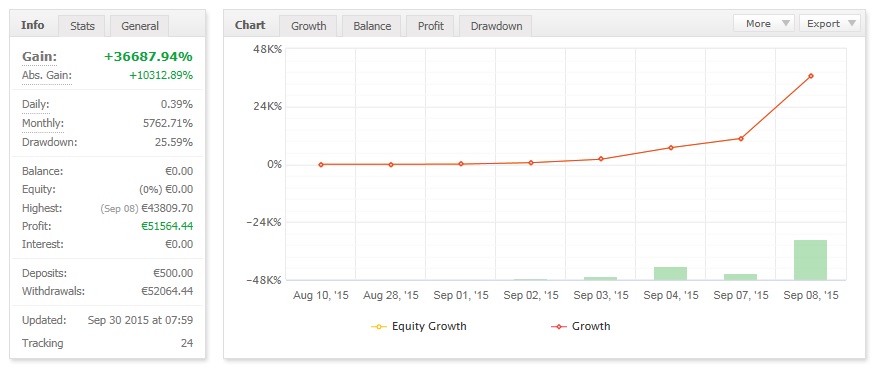The width and height of the screenshot is (876, 370).
Task: Click the Sep 07 growth data point
Action: click(x=741, y=139)
